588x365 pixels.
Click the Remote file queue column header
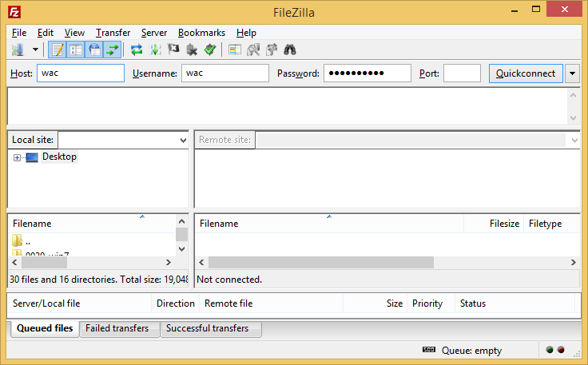click(272, 304)
